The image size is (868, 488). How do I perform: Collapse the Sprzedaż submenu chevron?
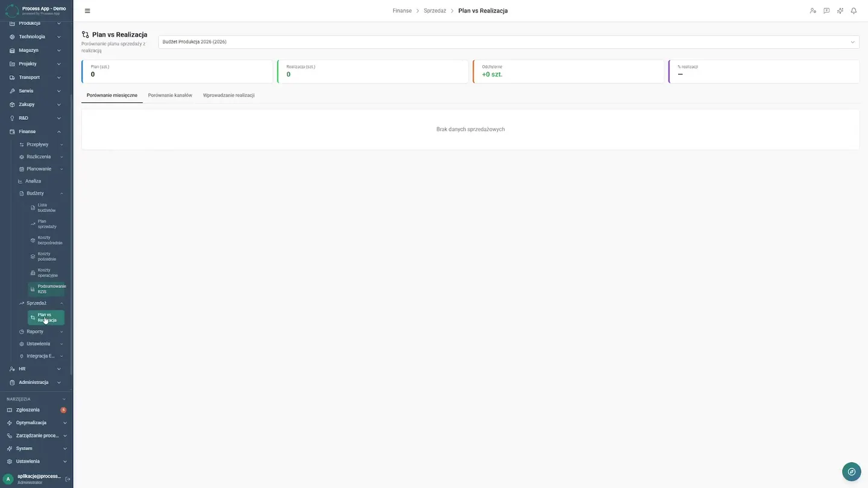pos(61,304)
